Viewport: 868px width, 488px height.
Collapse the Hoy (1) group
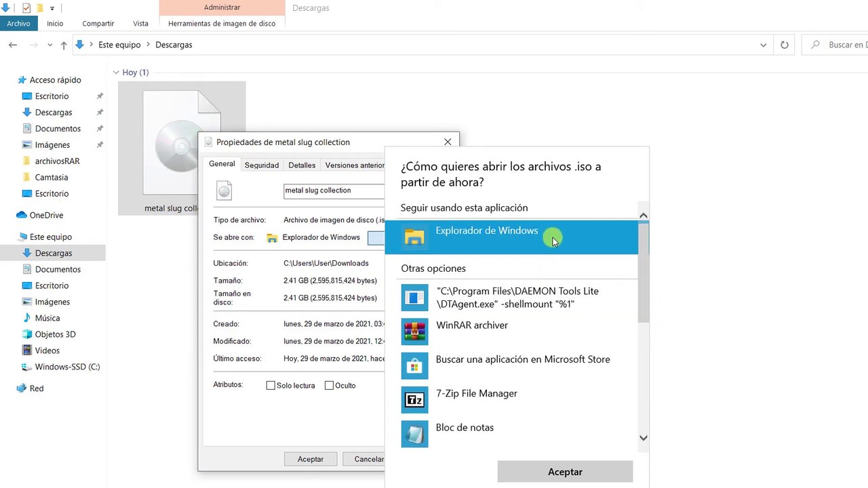click(116, 73)
